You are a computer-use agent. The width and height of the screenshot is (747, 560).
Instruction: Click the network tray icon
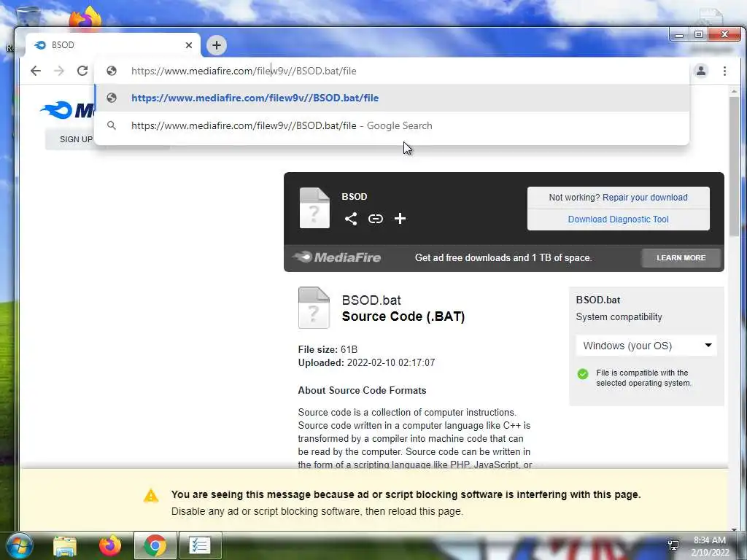tap(673, 545)
